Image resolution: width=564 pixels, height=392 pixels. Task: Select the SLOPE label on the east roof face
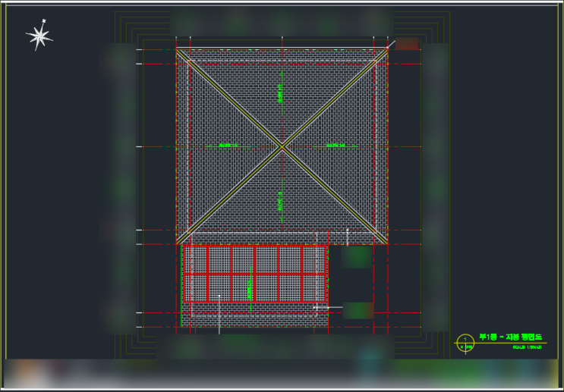(336, 146)
